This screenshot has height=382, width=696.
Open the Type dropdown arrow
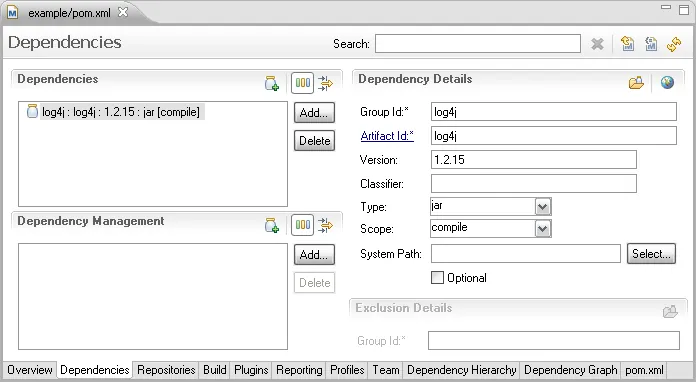543,207
